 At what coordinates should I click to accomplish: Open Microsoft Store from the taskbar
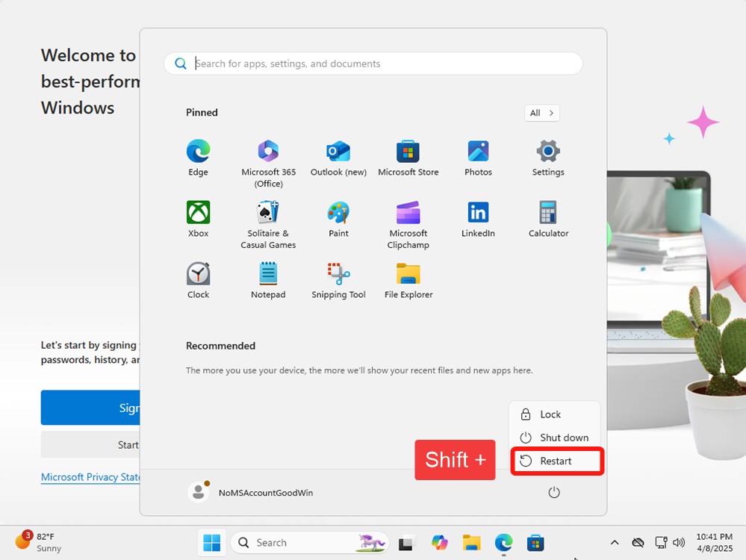535,543
